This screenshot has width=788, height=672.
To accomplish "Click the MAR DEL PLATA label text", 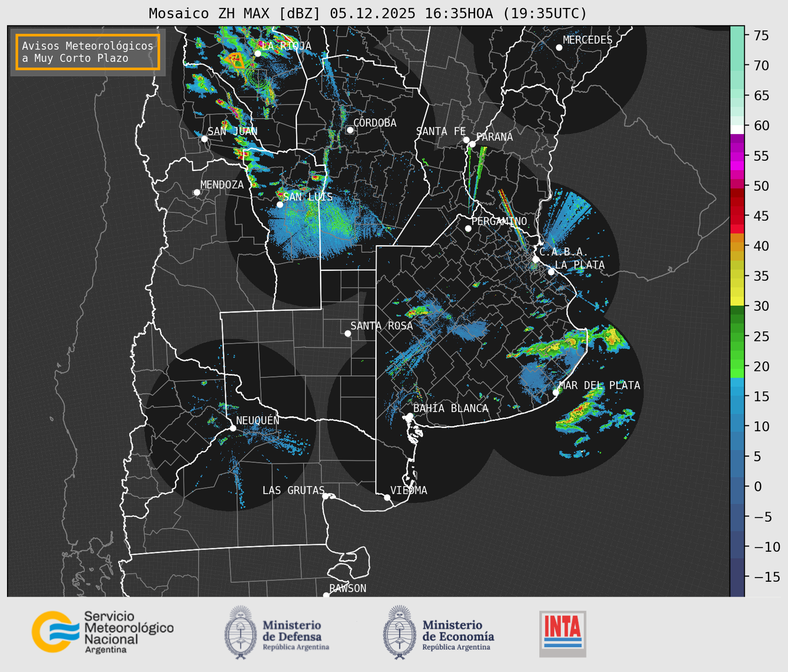I will click(x=599, y=386).
